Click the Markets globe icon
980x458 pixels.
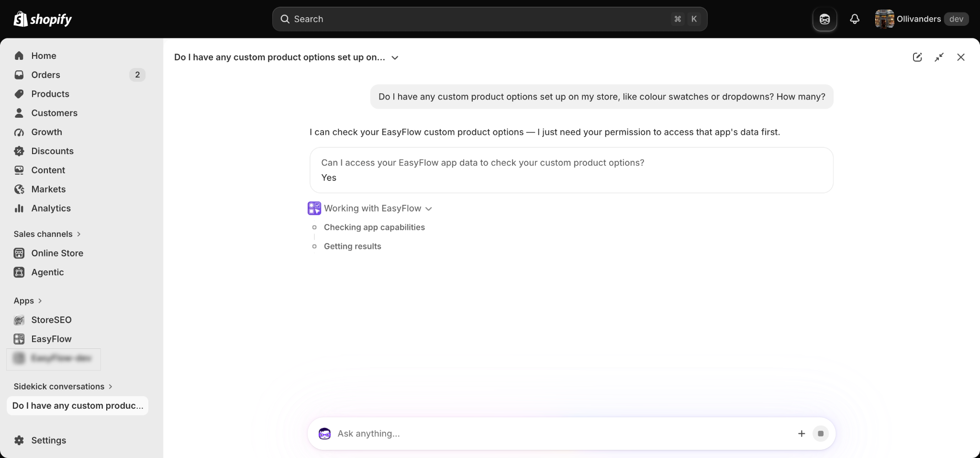coord(19,190)
